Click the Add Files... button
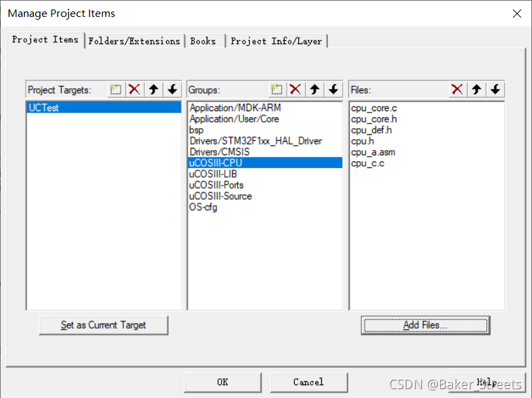 point(426,325)
